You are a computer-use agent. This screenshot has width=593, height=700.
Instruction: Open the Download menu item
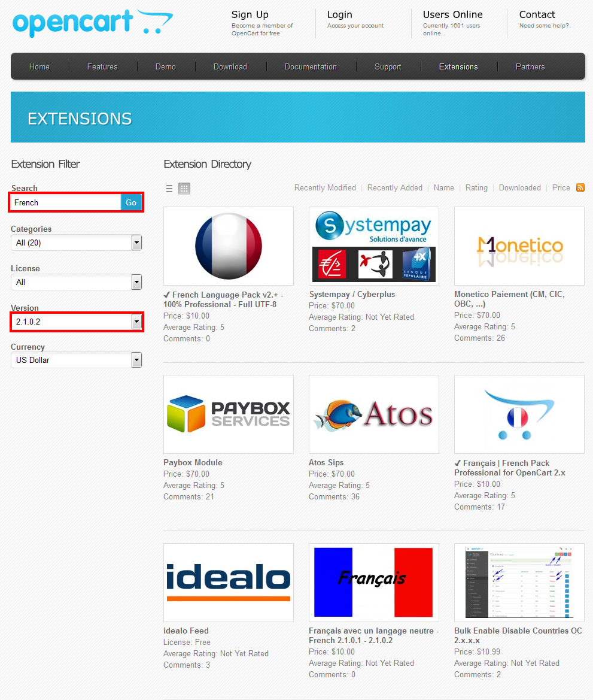[x=230, y=66]
